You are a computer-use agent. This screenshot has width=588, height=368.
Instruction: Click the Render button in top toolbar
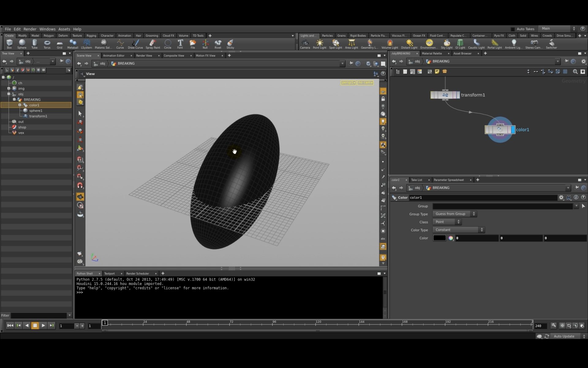click(30, 29)
